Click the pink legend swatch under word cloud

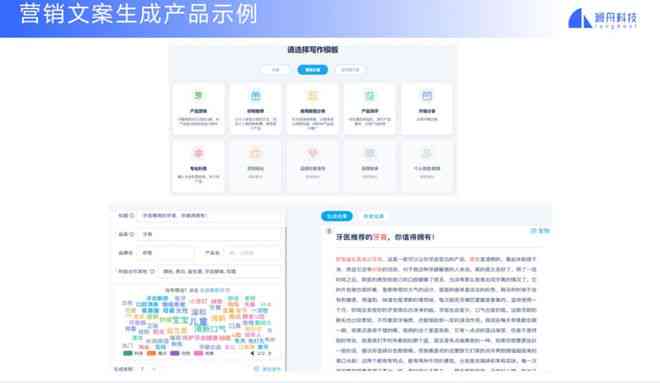click(198, 354)
